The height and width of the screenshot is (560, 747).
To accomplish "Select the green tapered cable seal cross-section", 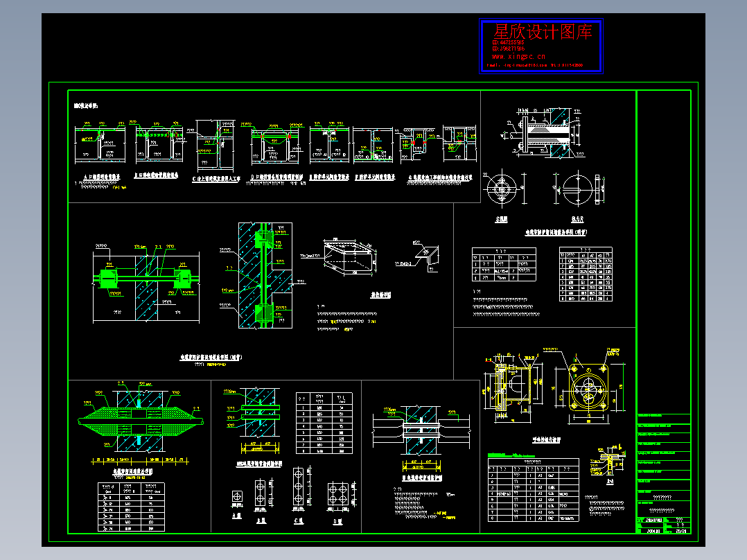I will tap(140, 421).
